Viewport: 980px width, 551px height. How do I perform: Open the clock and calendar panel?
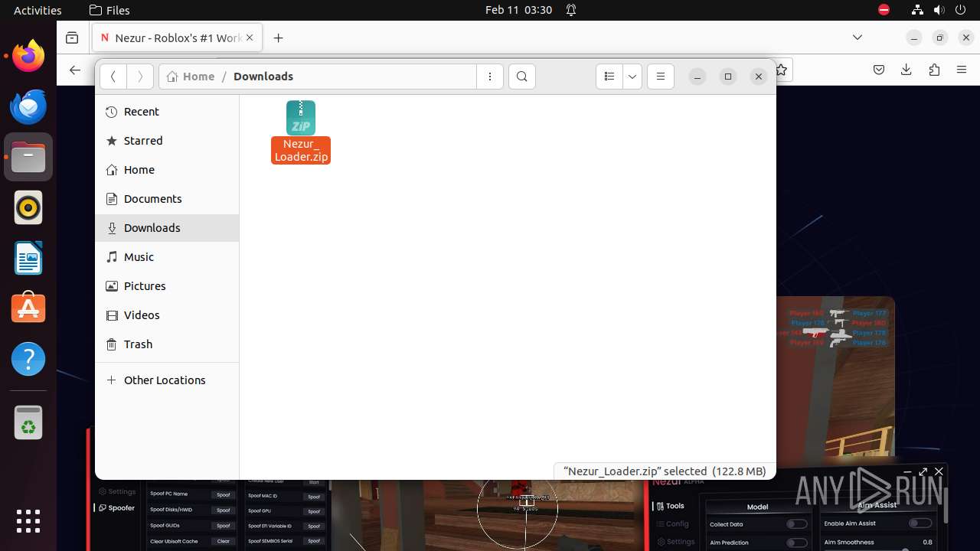click(x=518, y=10)
